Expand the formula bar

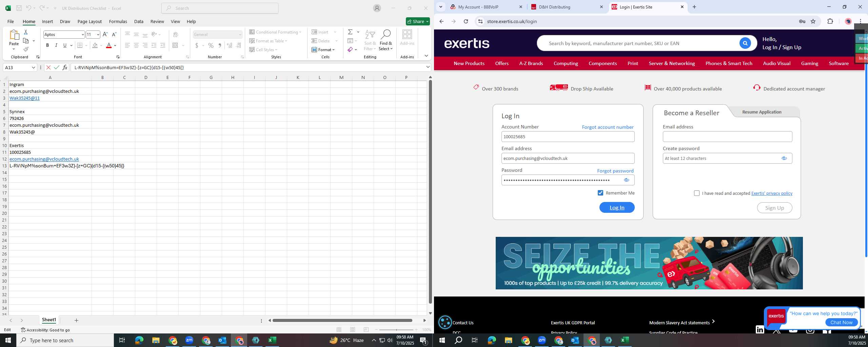click(x=428, y=67)
